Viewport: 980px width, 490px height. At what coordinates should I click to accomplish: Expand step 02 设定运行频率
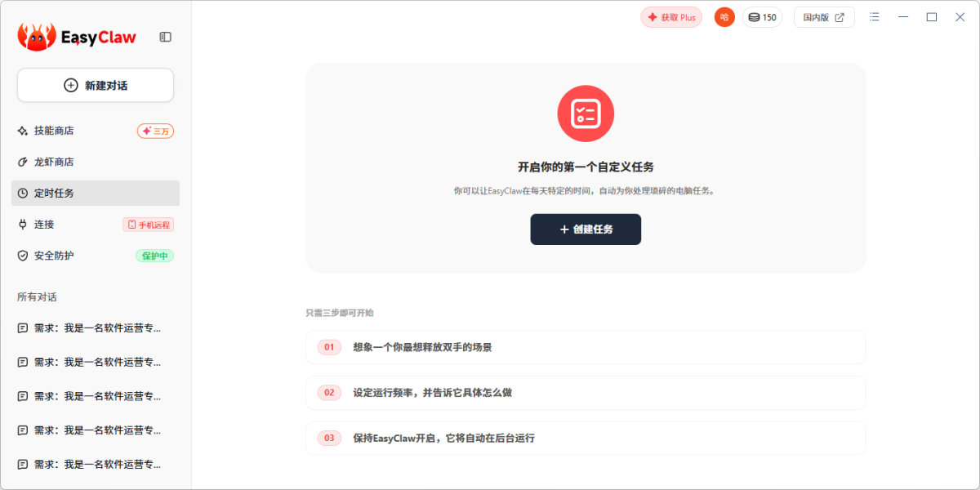[586, 393]
